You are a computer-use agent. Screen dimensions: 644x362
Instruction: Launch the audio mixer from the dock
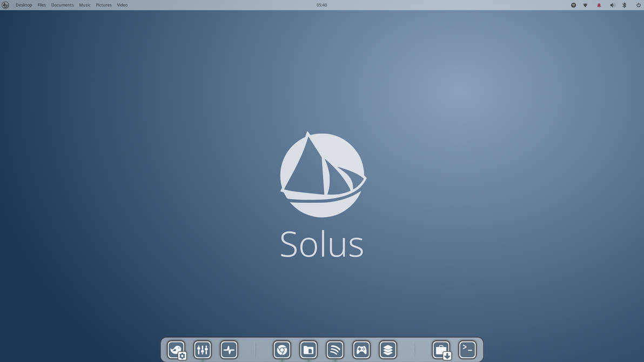(x=202, y=350)
